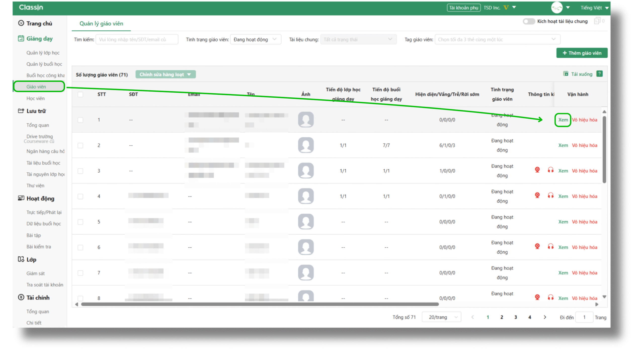The image size is (644, 351).
Task: Click the user avatar in the top bar
Action: 556,8
